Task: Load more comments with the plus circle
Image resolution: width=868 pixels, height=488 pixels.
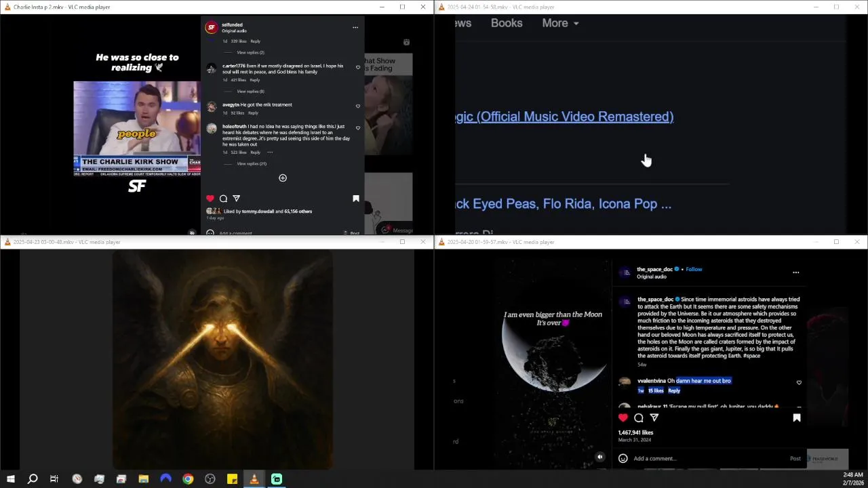Action: click(x=283, y=178)
